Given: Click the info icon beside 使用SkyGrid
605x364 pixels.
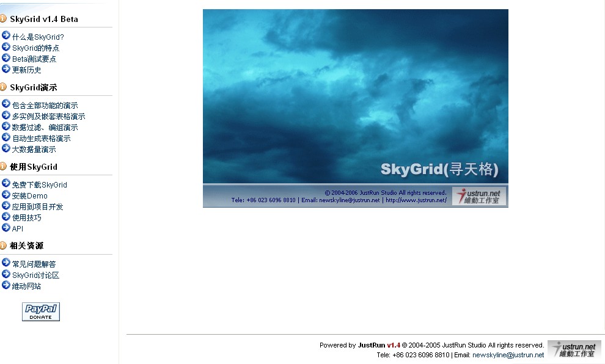Looking at the screenshot, I should coord(3,166).
